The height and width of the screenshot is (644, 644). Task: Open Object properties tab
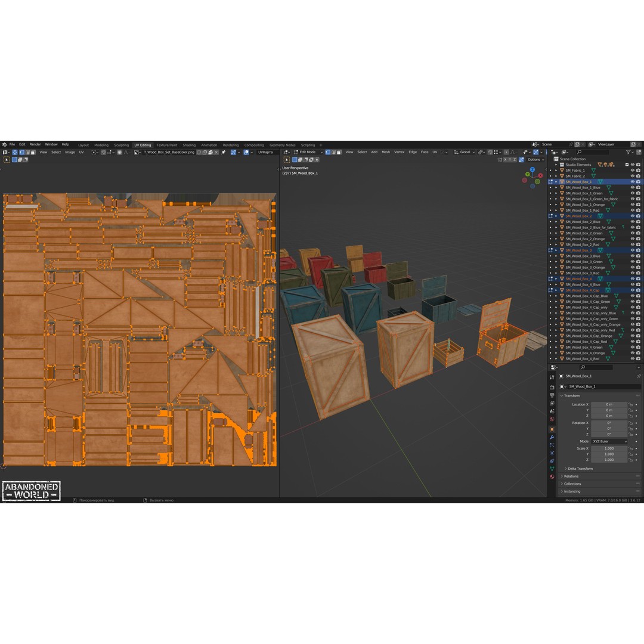(x=552, y=429)
